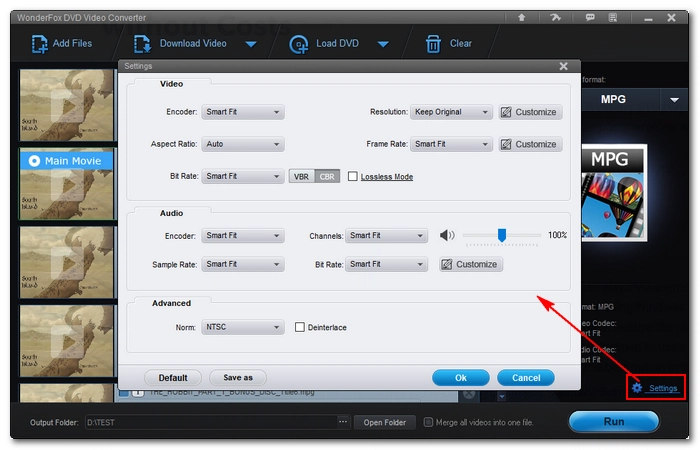Open the video Encoder dropdown
This screenshot has height=450, width=700.
coord(242,112)
